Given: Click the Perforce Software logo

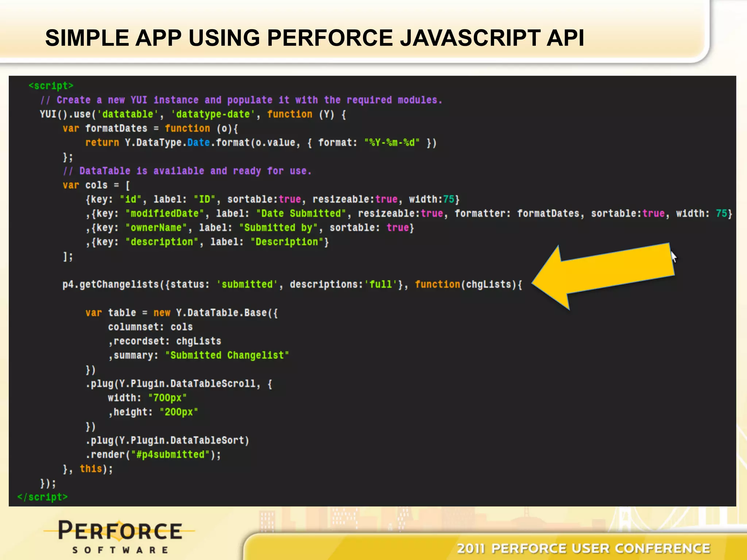Looking at the screenshot, I should tap(120, 537).
